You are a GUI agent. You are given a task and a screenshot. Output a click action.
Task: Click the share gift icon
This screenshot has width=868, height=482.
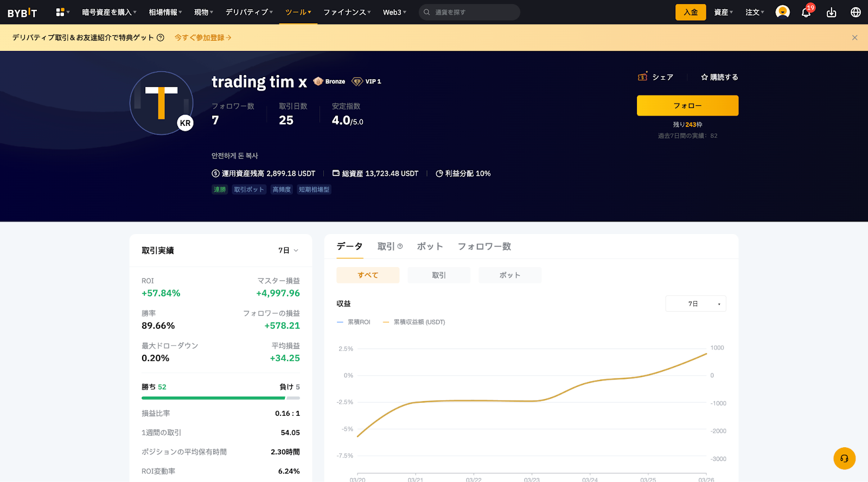coord(643,77)
